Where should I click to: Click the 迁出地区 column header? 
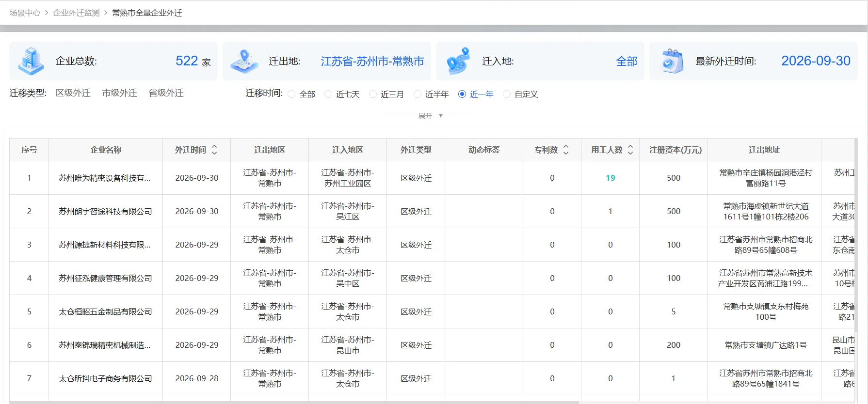click(x=270, y=150)
